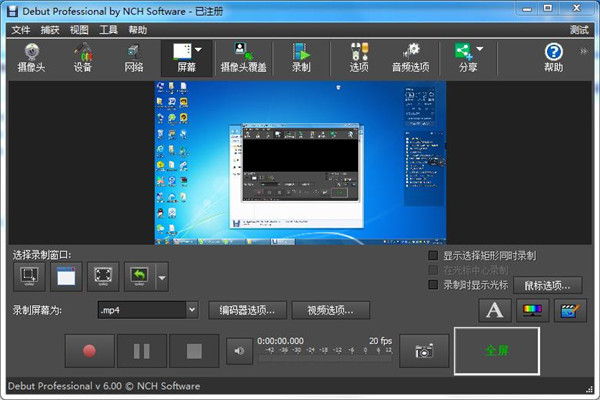Open the 工具 menu
This screenshot has height=400, width=600.
tap(108, 30)
